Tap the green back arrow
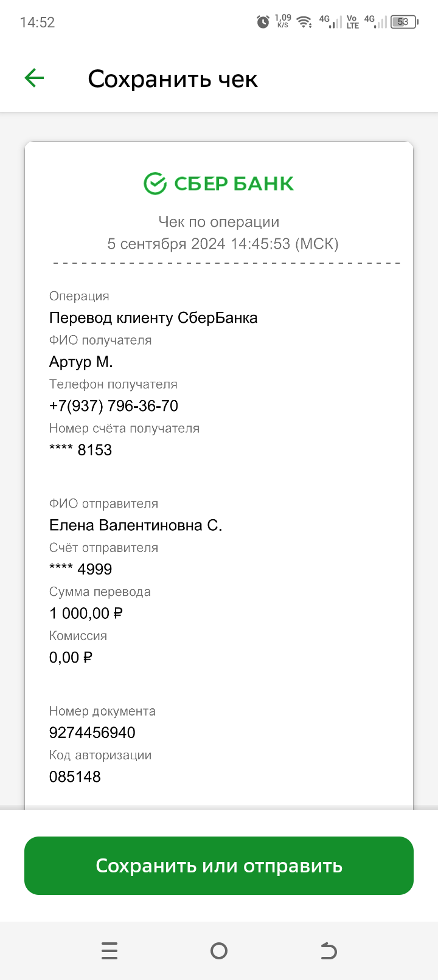 click(x=34, y=78)
